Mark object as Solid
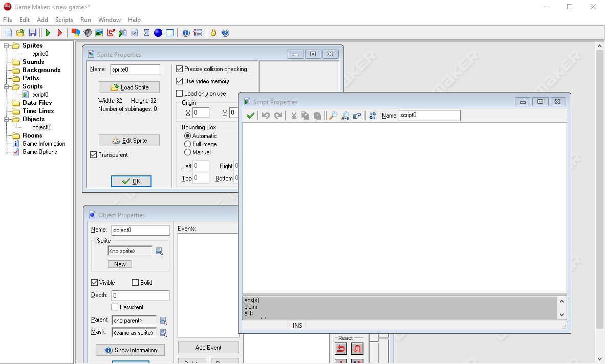 click(x=136, y=283)
